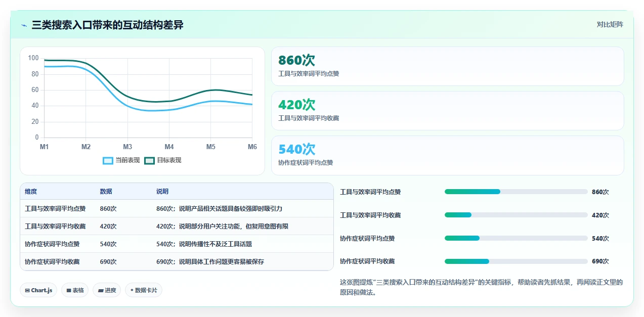Click the 数据卡片 tag chip
This screenshot has width=644, height=317.
144,290
